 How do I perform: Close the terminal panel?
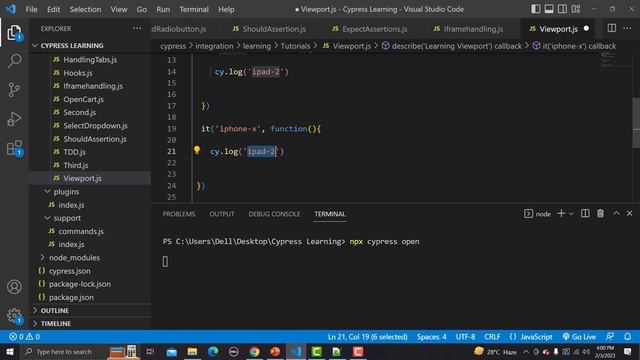point(629,213)
